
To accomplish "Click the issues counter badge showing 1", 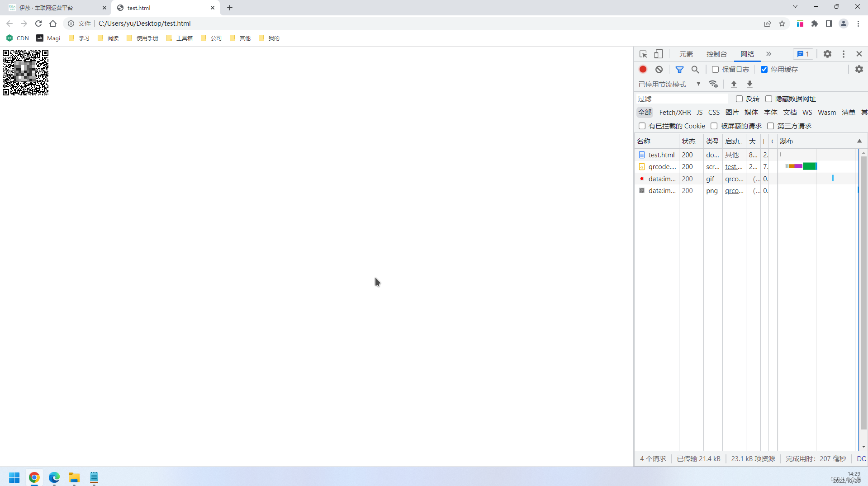I will click(x=803, y=54).
